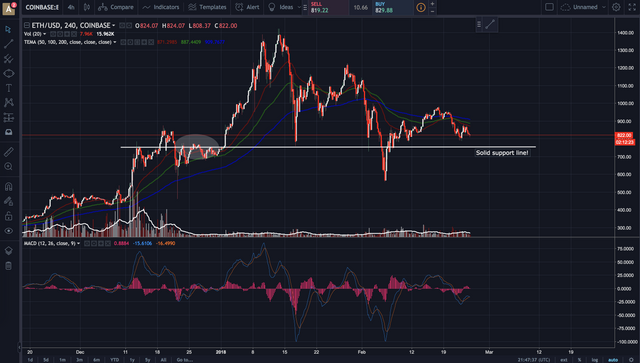
Task: Increase quantity with plus stepper
Action: point(432,4)
